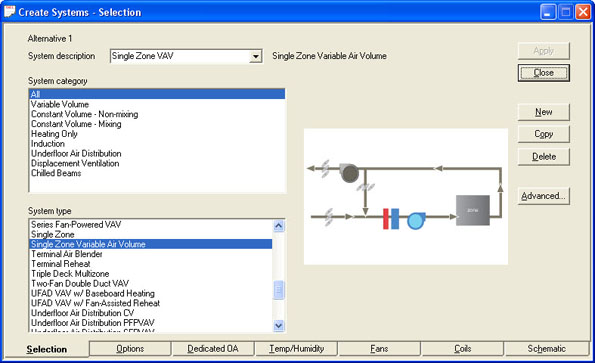Open the Dedicated OA tab

point(213,349)
